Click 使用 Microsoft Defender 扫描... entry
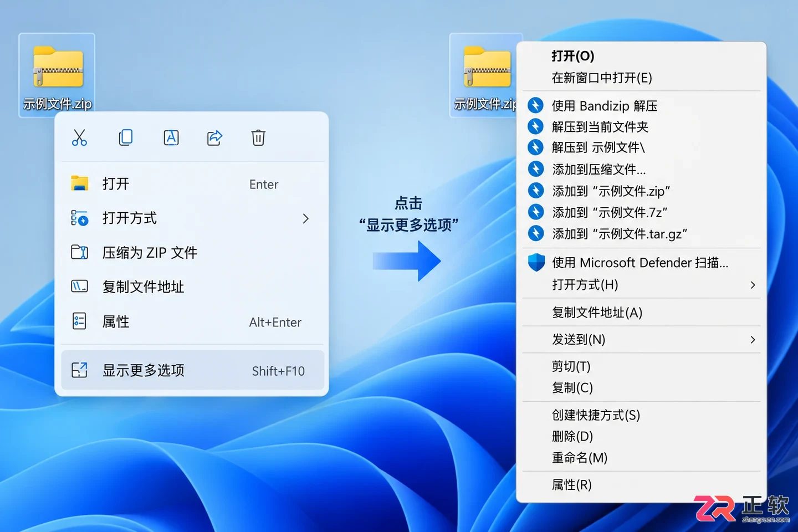798x532 pixels. 641,262
